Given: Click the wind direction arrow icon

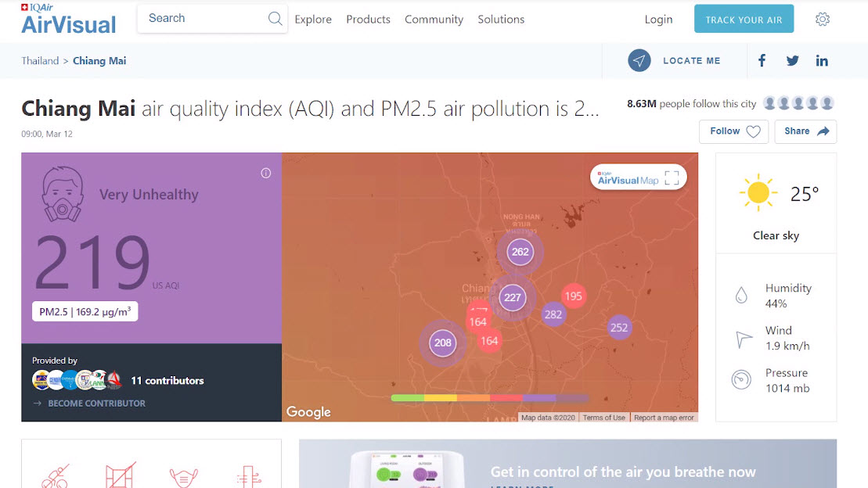Looking at the screenshot, I should tap(743, 339).
